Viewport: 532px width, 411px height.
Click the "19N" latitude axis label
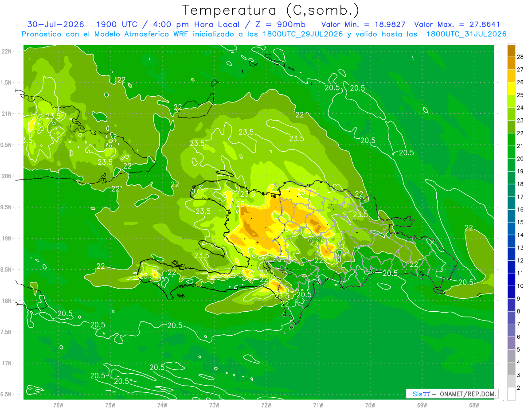point(7,238)
